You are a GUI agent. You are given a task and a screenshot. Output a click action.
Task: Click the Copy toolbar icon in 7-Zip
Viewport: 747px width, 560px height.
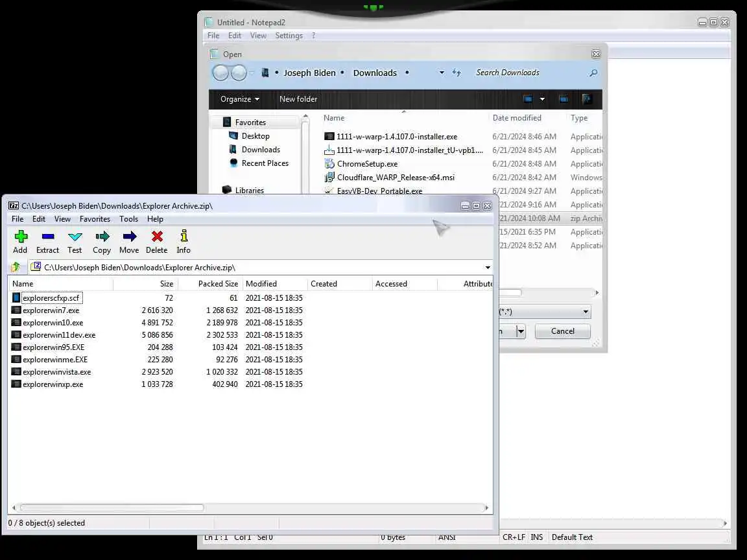click(102, 236)
